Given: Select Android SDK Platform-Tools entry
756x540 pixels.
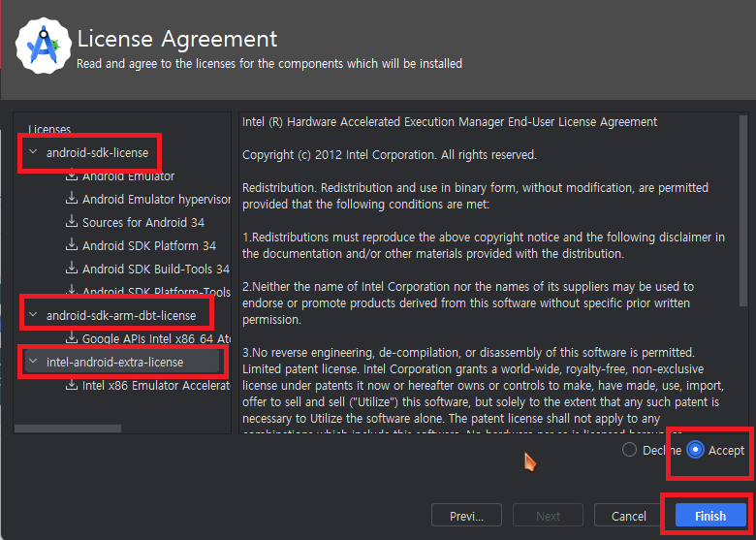Looking at the screenshot, I should coord(156,291).
